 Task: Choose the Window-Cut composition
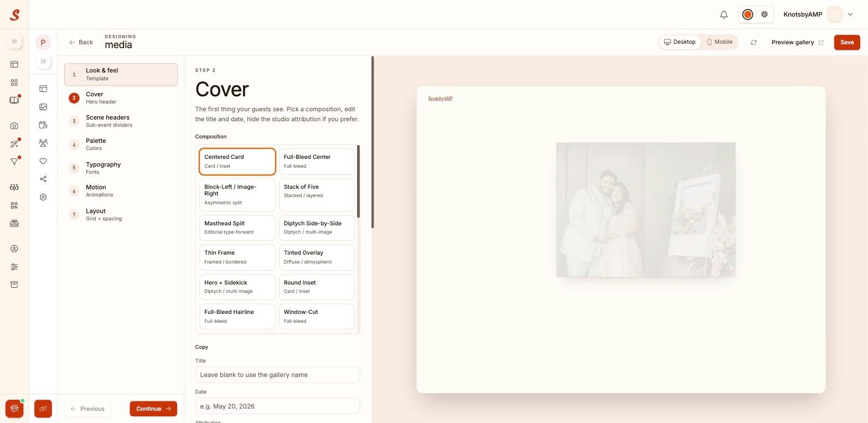pos(317,316)
